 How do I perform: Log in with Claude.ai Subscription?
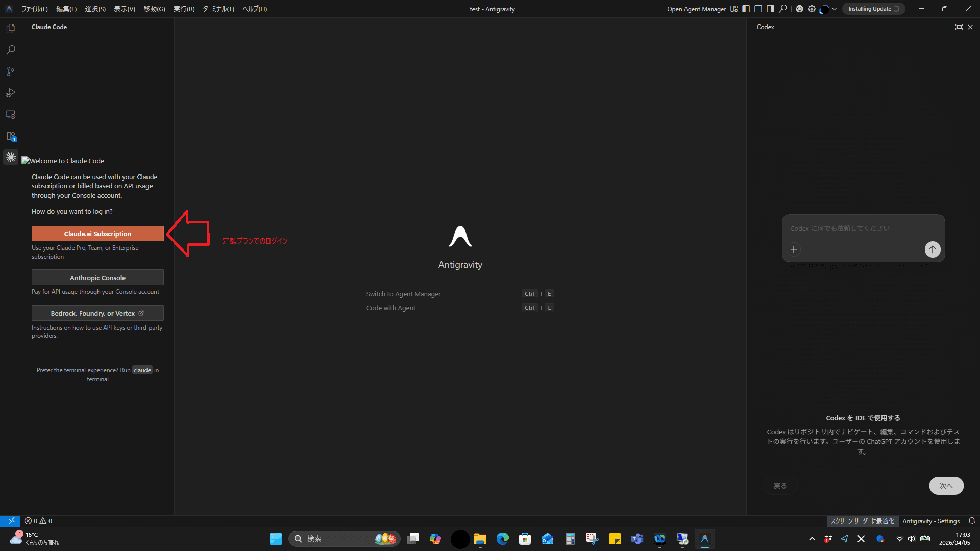click(x=97, y=234)
